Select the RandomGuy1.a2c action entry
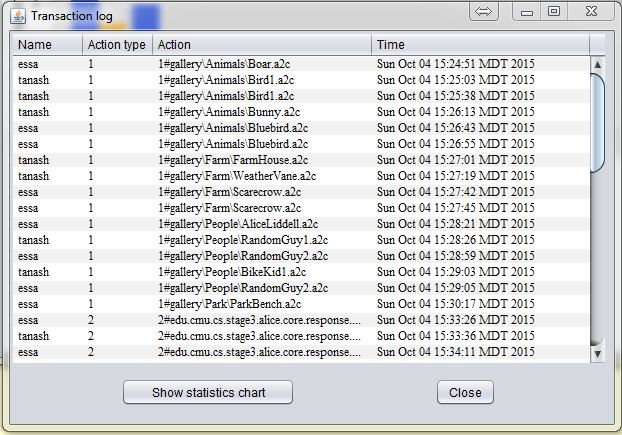The width and height of the screenshot is (622, 435). pyautogui.click(x=243, y=240)
